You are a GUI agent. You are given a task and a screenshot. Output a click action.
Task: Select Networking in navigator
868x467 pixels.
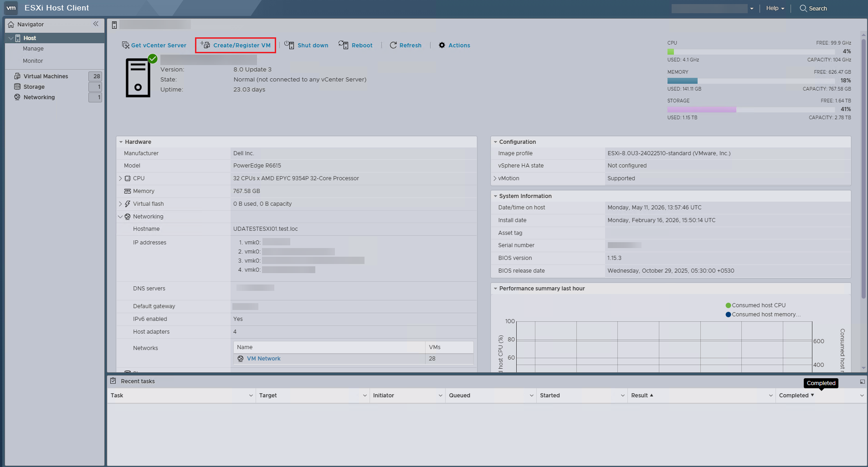click(39, 97)
